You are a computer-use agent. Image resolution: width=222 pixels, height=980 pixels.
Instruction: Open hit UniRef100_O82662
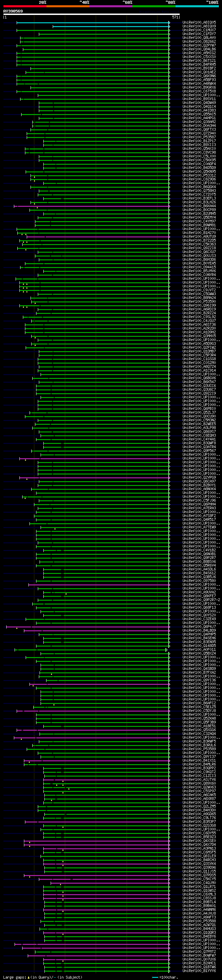point(199,41)
